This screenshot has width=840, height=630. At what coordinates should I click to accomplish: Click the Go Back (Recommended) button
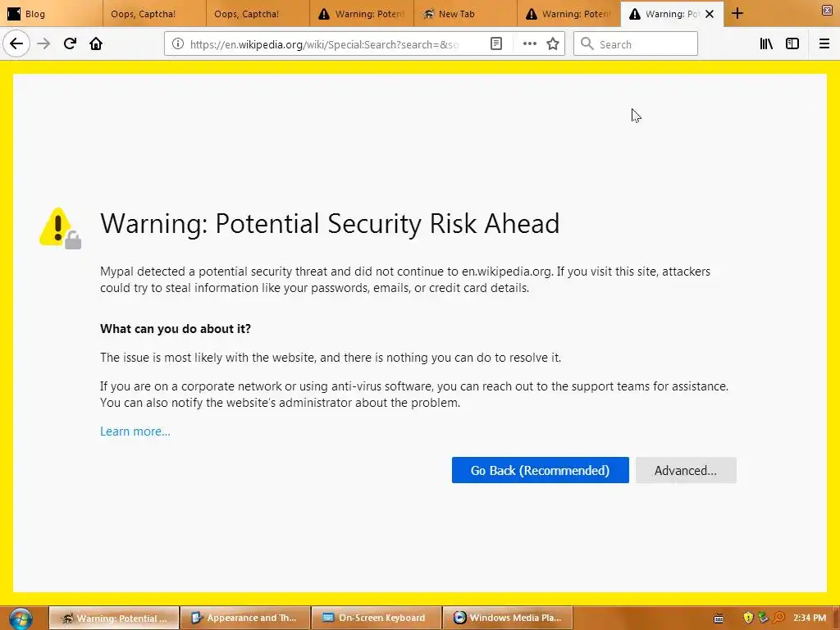click(x=540, y=470)
